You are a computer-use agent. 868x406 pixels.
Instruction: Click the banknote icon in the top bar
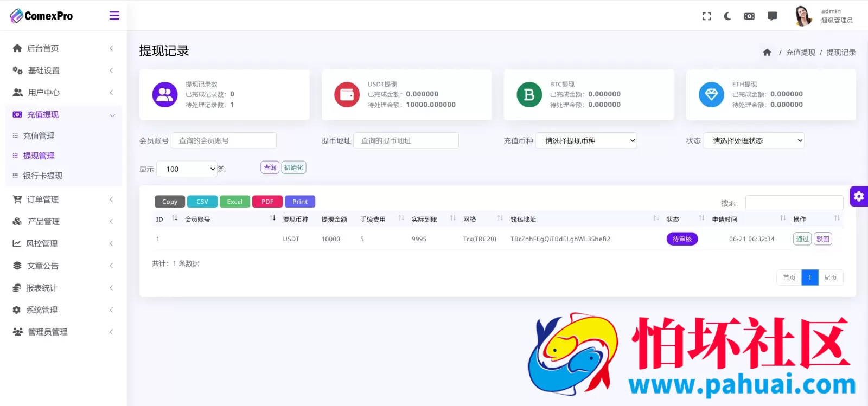click(749, 16)
